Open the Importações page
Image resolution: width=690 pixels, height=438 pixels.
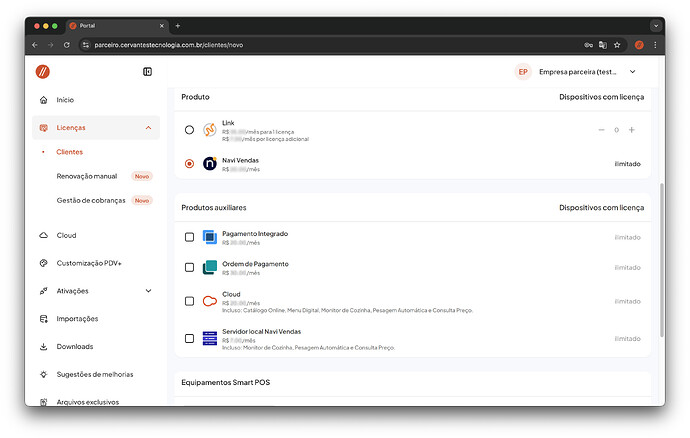(x=77, y=319)
